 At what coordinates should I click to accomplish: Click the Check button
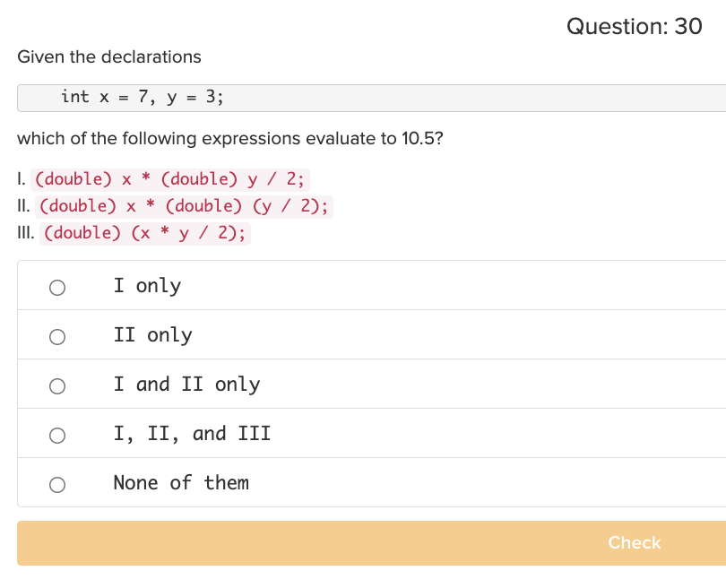(x=371, y=543)
